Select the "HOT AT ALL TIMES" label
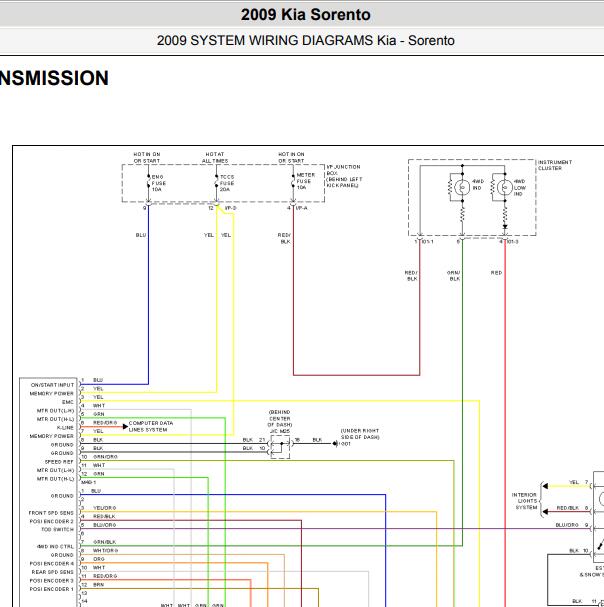Screen dimensions: 604x607 [215, 158]
